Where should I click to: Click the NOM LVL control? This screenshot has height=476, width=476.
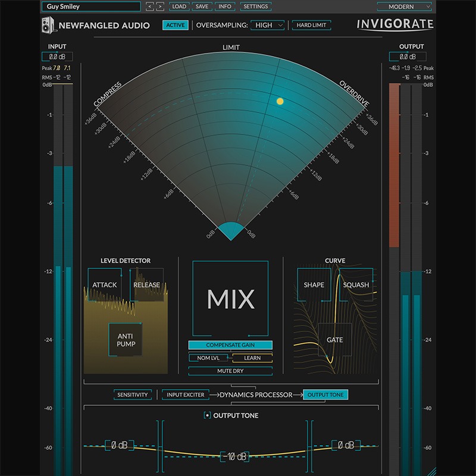click(208, 358)
